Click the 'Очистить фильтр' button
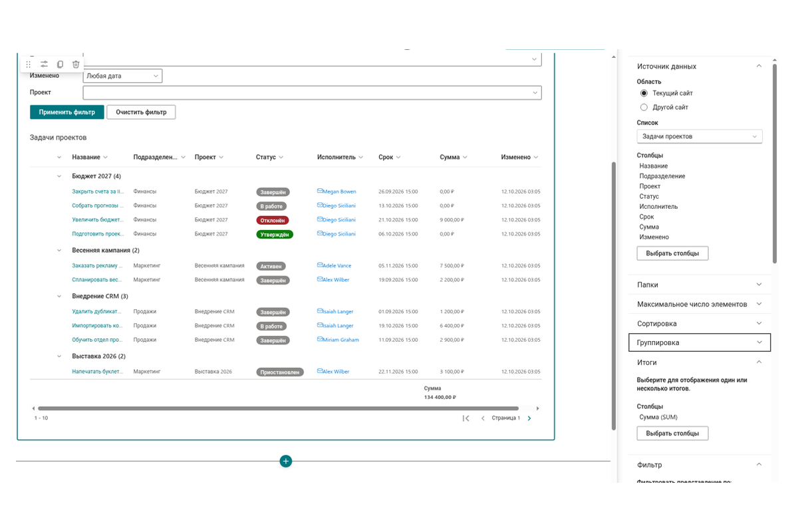The width and height of the screenshot is (798, 532). (x=141, y=112)
